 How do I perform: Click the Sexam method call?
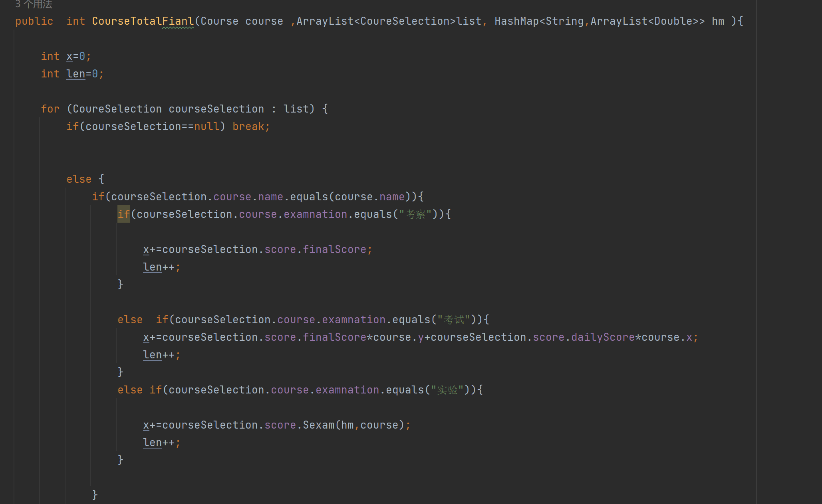coord(318,425)
